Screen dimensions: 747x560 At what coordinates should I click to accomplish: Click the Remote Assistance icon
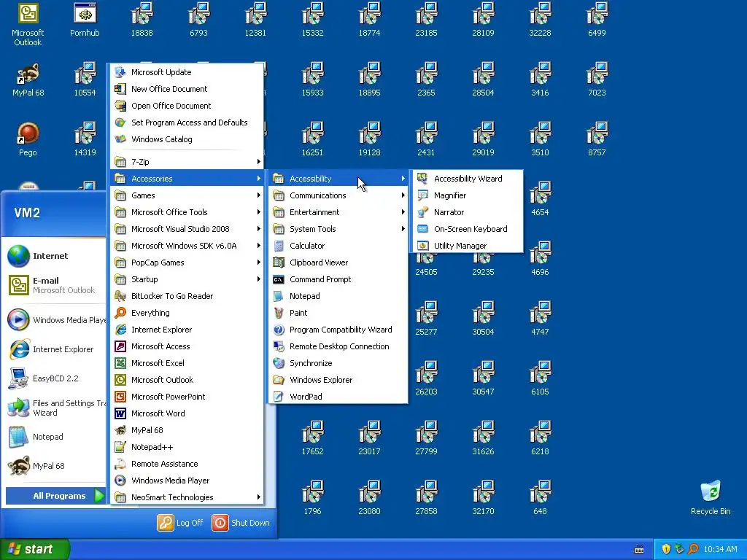point(120,464)
